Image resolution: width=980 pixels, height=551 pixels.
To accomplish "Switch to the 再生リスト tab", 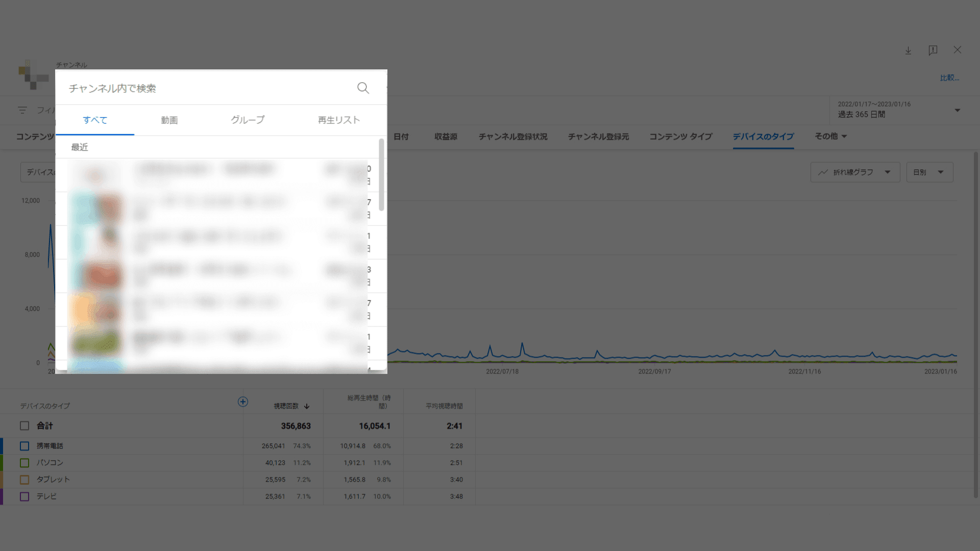I will [339, 120].
